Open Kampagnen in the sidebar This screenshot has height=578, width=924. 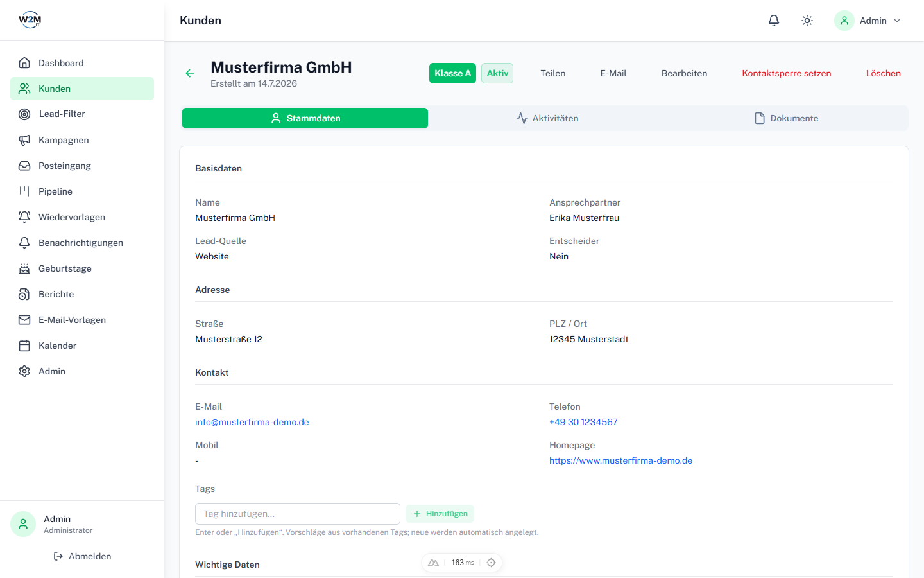(82, 140)
